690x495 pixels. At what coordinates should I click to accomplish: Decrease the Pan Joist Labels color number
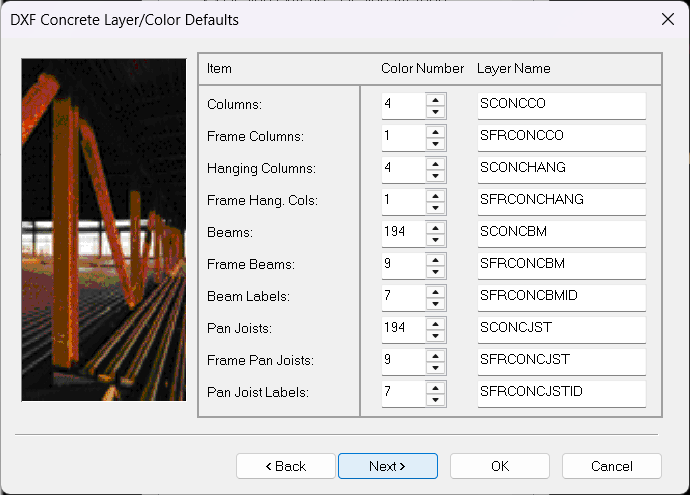435,399
